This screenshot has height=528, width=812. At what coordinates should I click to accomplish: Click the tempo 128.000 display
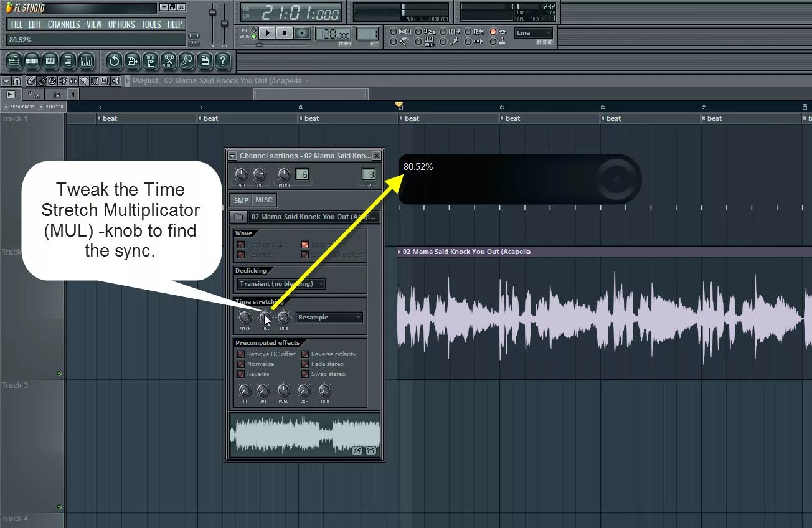point(333,34)
